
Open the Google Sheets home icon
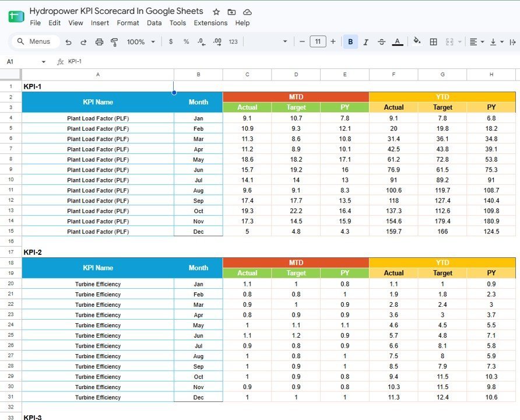pyautogui.click(x=16, y=16)
